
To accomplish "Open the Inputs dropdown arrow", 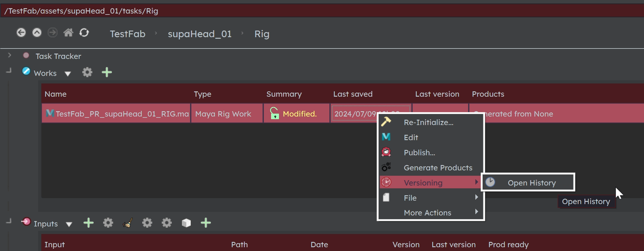I will coord(69,225).
